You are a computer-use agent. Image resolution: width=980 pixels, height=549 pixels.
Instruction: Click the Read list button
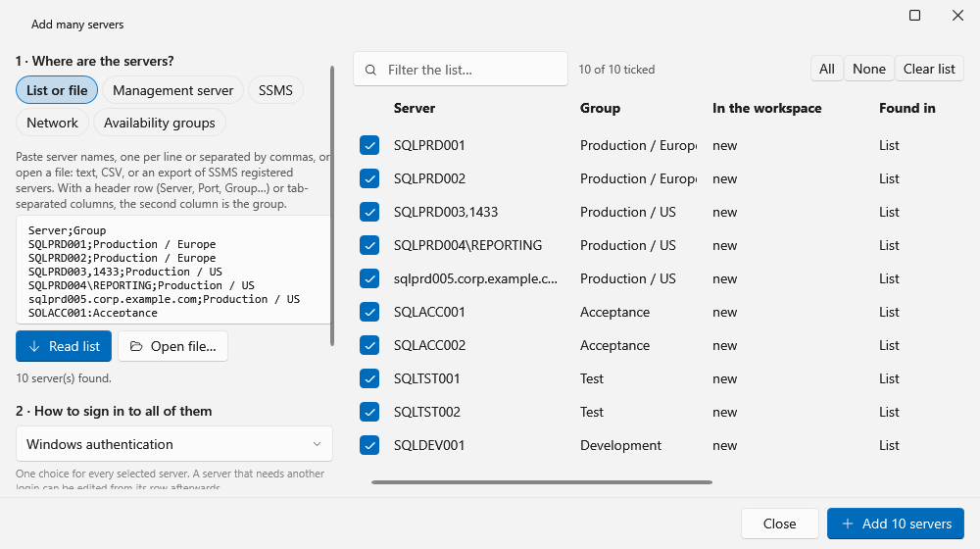64,346
